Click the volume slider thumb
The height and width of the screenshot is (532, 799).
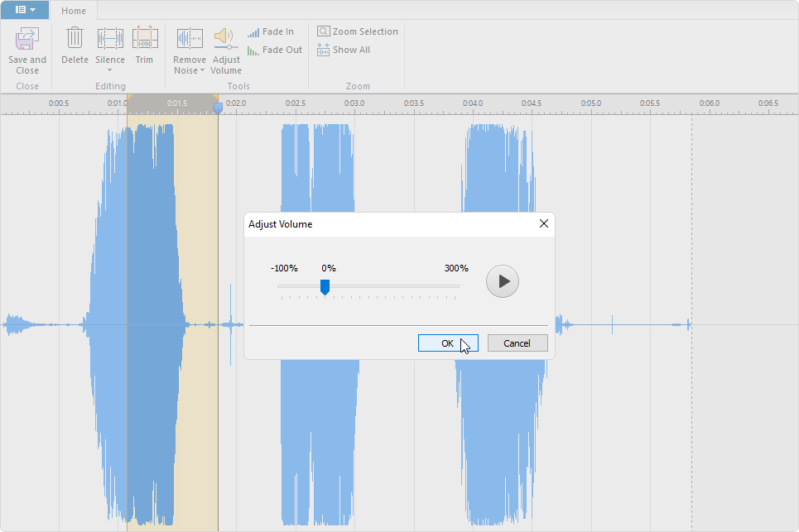[325, 286]
